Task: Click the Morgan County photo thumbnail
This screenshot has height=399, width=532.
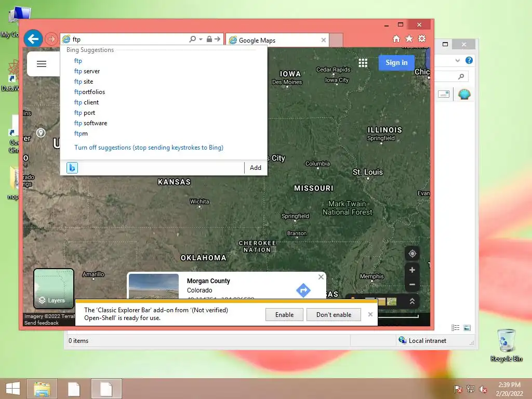Action: [154, 286]
